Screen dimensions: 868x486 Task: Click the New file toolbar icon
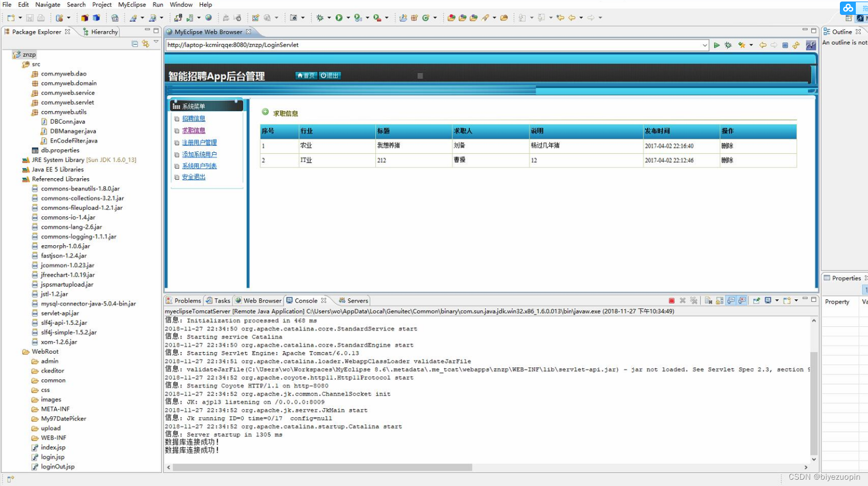click(11, 17)
